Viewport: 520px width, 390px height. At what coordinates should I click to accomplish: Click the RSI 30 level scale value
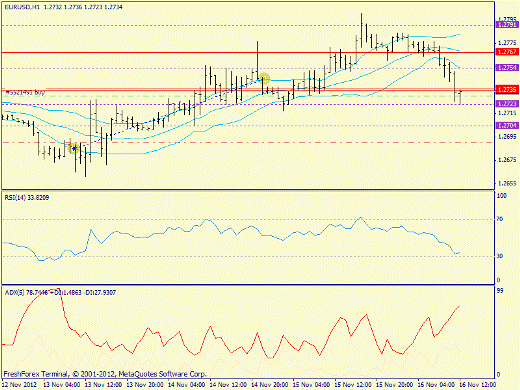tap(500, 256)
